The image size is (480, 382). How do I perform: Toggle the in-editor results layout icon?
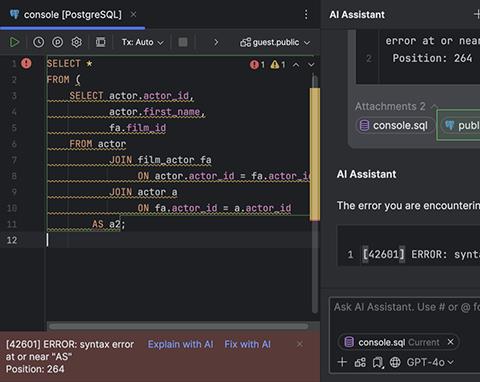click(101, 42)
